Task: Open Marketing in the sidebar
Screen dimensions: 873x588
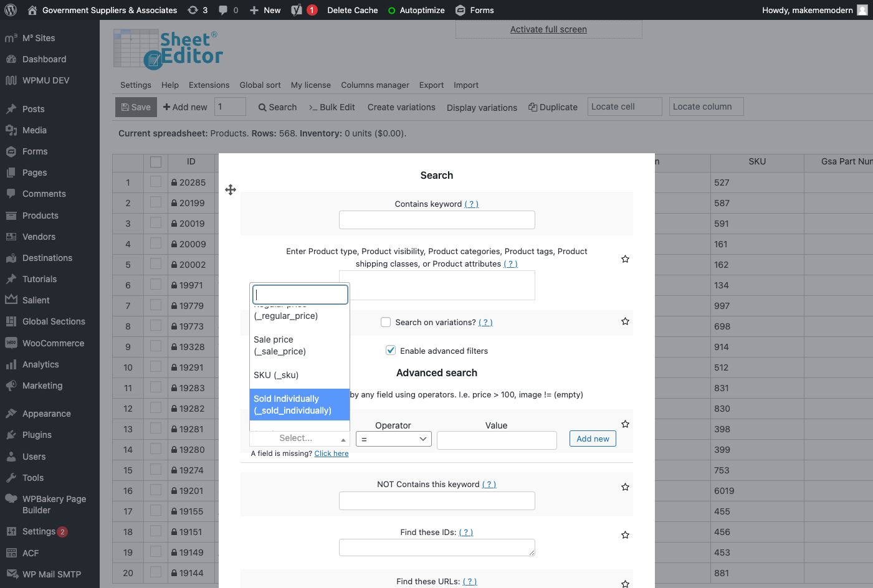Action: pos(42,386)
